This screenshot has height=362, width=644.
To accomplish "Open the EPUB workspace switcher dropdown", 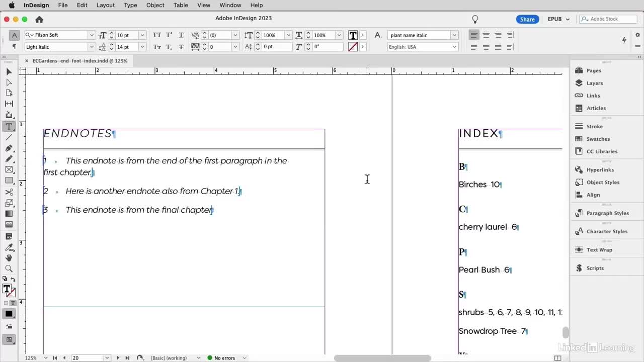I will click(x=558, y=19).
